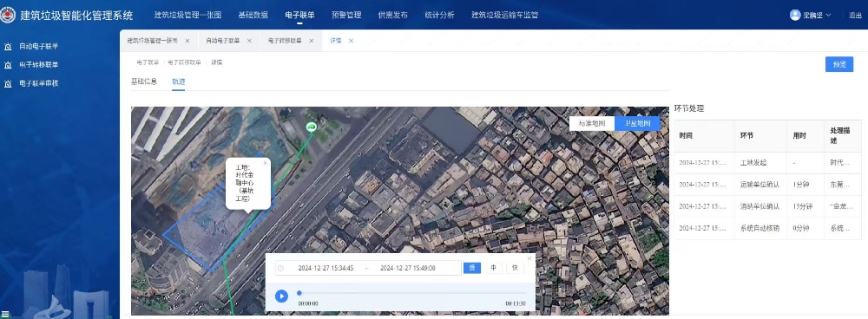
Task: Open the 供需发布 top menu
Action: (393, 16)
